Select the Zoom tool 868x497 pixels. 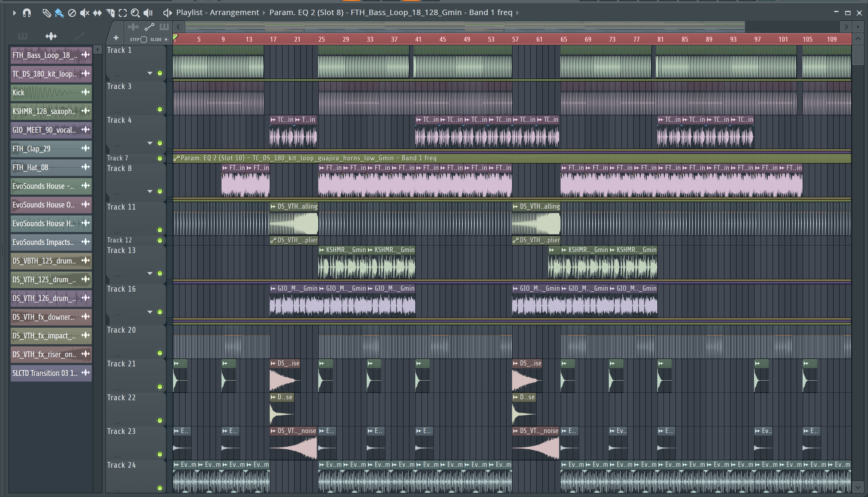pos(135,13)
